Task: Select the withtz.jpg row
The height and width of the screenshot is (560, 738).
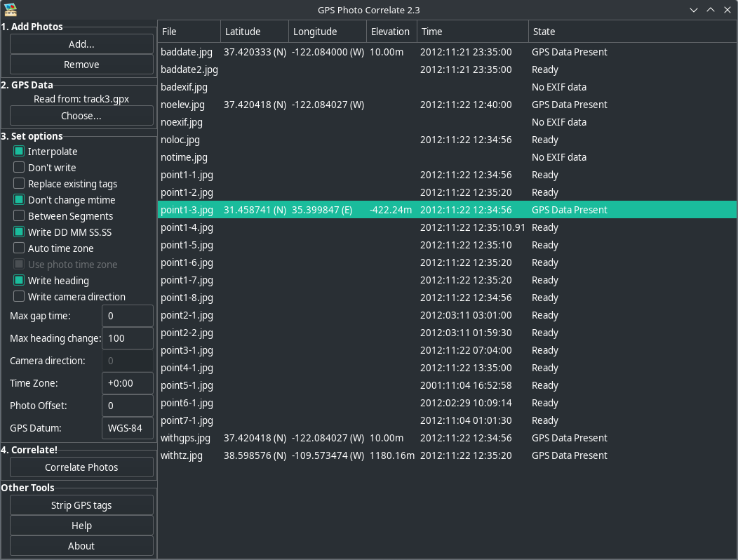Action: click(x=182, y=455)
